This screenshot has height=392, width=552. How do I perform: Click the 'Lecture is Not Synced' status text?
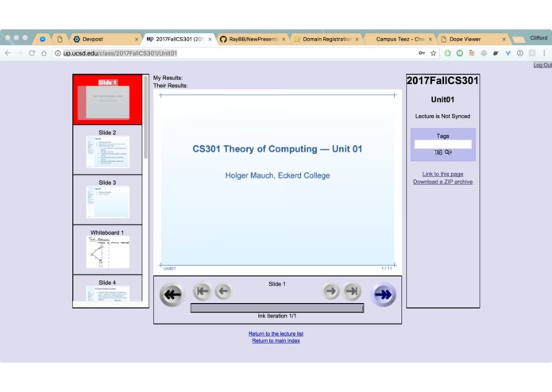click(442, 116)
